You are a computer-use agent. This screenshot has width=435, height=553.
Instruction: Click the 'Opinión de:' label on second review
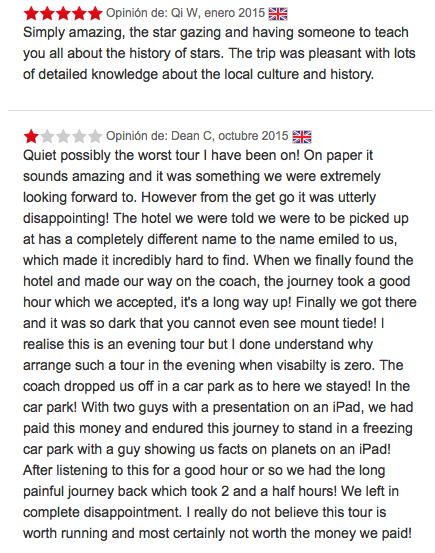[137, 136]
